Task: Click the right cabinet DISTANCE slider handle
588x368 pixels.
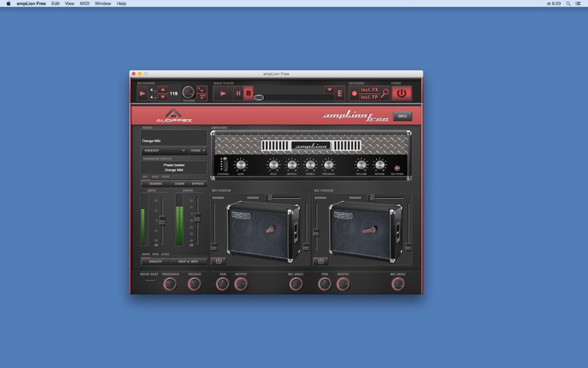Action: [316, 233]
